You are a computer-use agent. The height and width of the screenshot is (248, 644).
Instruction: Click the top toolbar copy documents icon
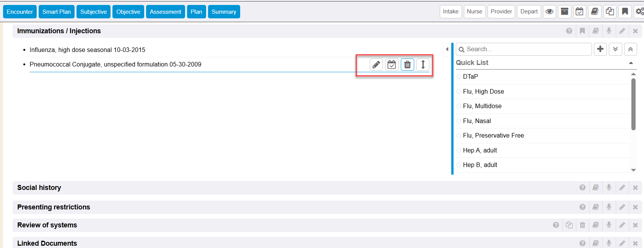click(x=610, y=11)
